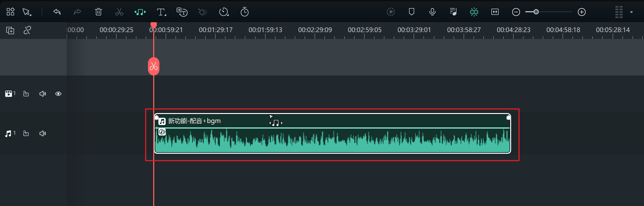Image resolution: width=644 pixels, height=206 pixels.
Task: Zoom out the timeline
Action: coord(516,12)
